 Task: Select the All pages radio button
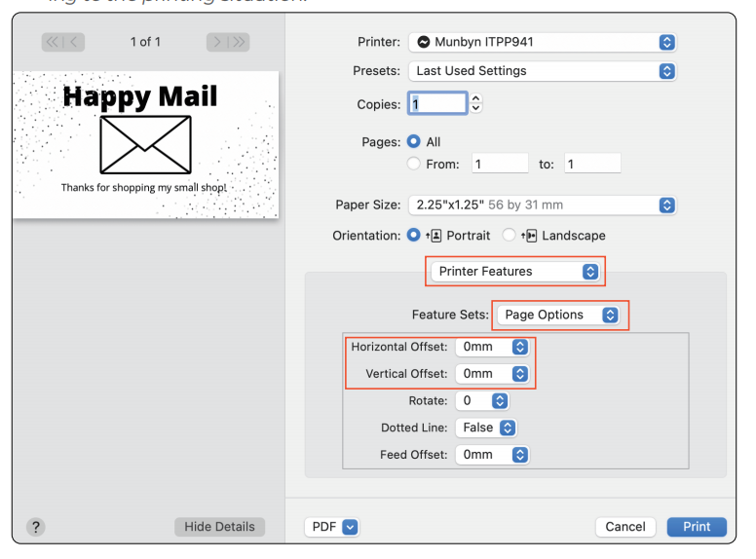(x=413, y=141)
